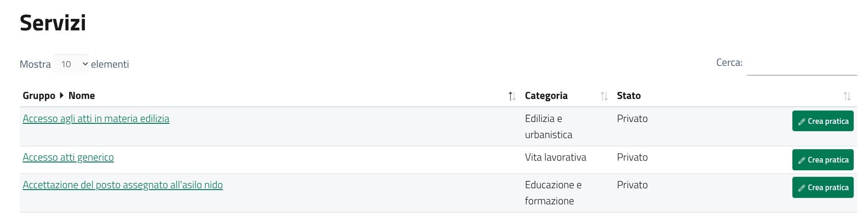
Task: Open the Accesso atti generico link
Action: coord(68,157)
